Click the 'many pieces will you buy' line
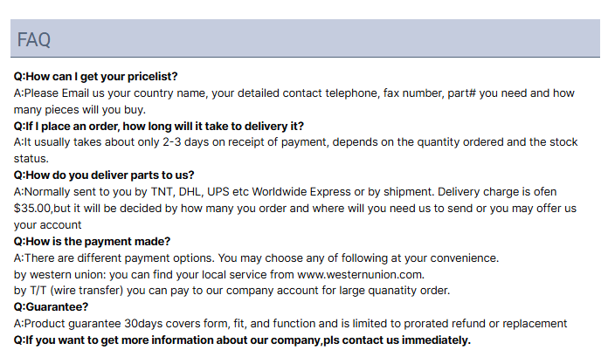This screenshot has height=364, width=608. coord(79,110)
